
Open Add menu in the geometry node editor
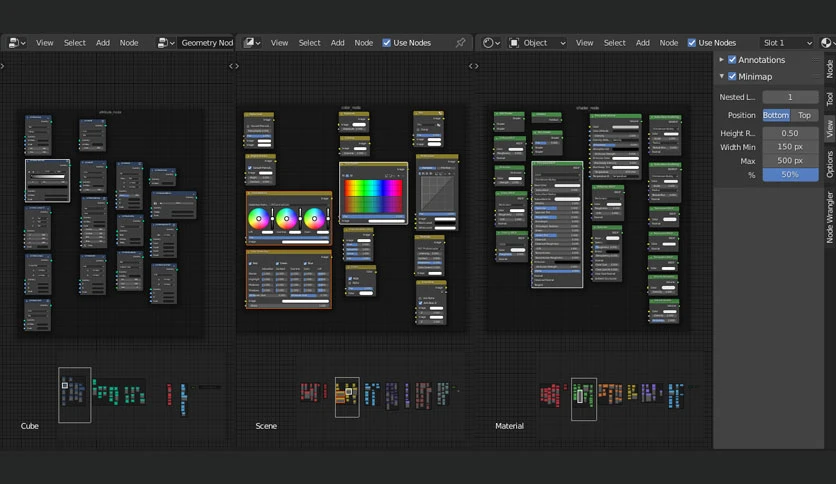[103, 43]
